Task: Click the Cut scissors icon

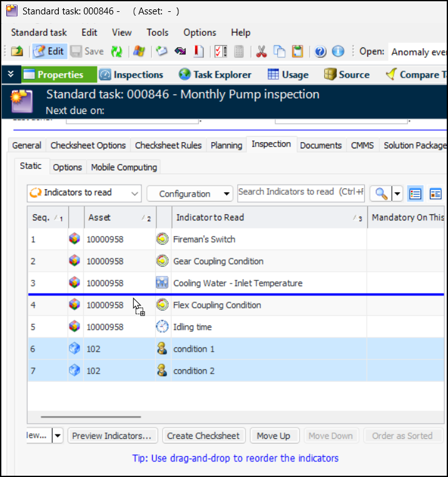Action: 262,51
